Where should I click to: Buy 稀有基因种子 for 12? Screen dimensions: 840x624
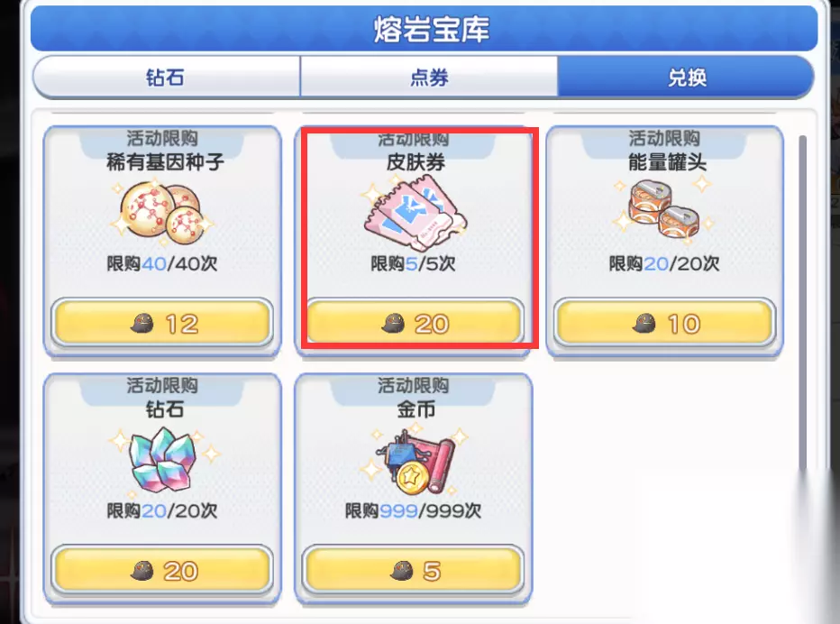click(x=162, y=323)
